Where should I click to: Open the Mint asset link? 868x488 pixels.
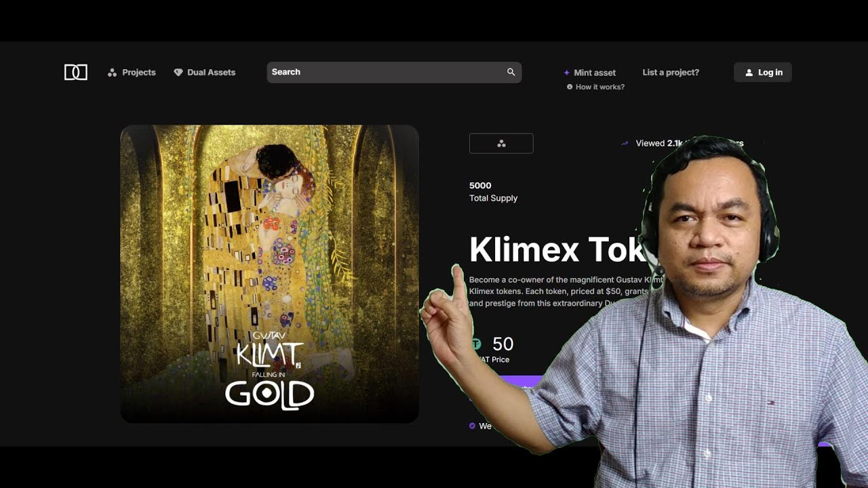click(590, 73)
